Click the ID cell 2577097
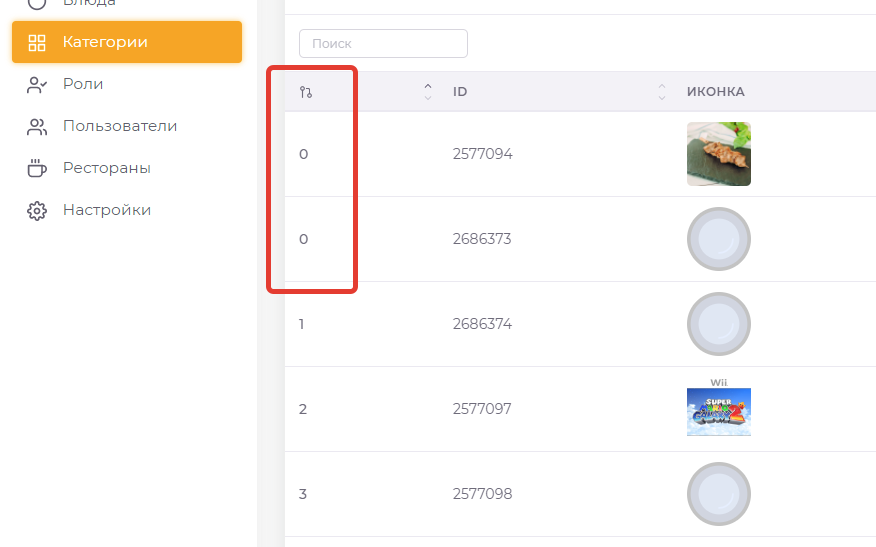Screen dimensions: 876x547 click(482, 409)
